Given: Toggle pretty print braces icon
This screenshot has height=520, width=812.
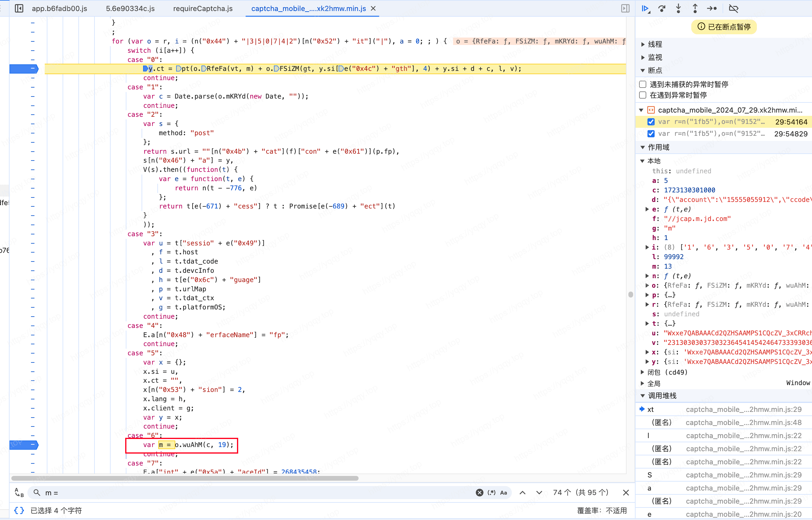Looking at the screenshot, I should 19,510.
